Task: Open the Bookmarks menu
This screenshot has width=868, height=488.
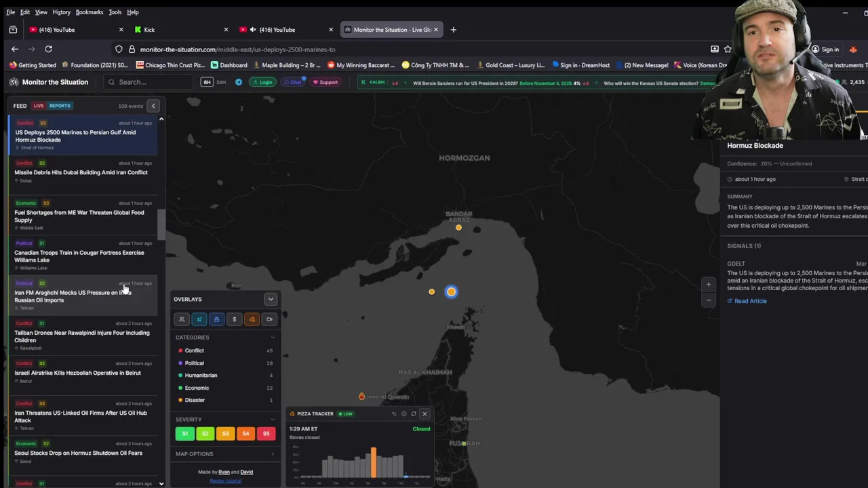Action: 90,12
